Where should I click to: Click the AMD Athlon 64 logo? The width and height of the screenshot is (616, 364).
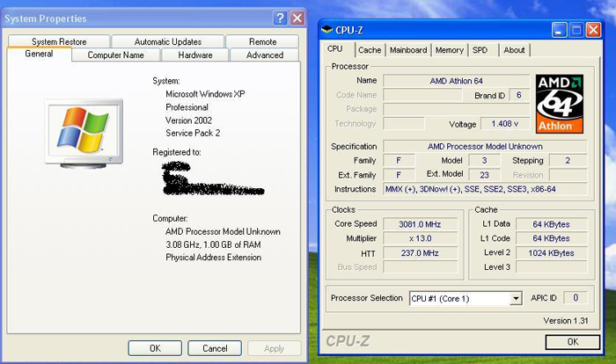click(559, 104)
